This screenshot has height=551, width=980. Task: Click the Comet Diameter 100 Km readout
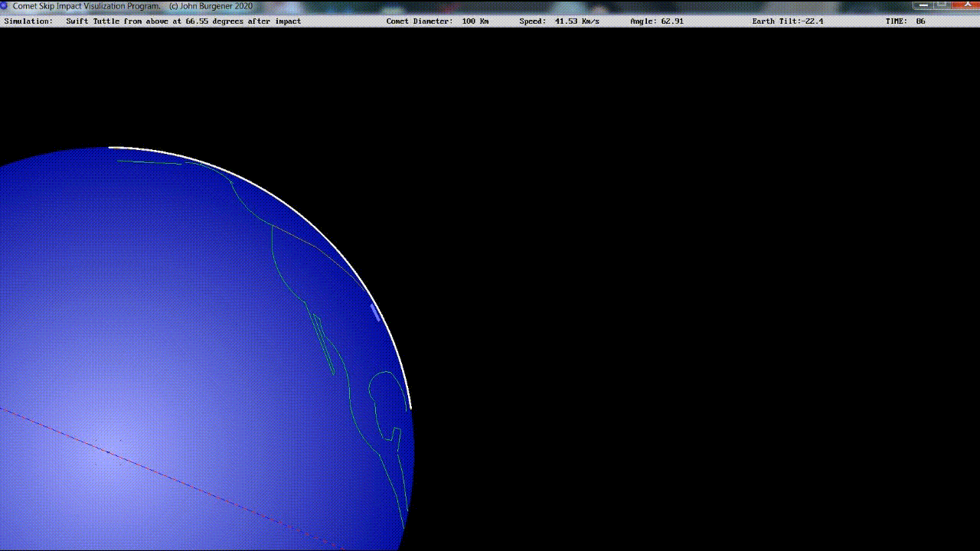click(x=437, y=21)
